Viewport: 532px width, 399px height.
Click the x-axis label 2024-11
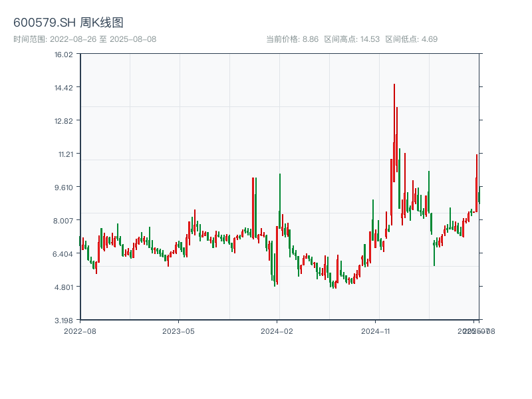(x=375, y=331)
